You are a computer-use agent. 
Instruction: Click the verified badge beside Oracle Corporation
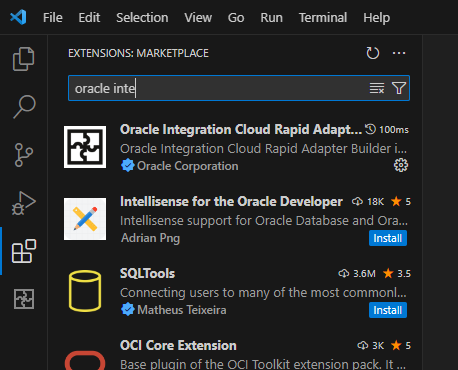[128, 166]
